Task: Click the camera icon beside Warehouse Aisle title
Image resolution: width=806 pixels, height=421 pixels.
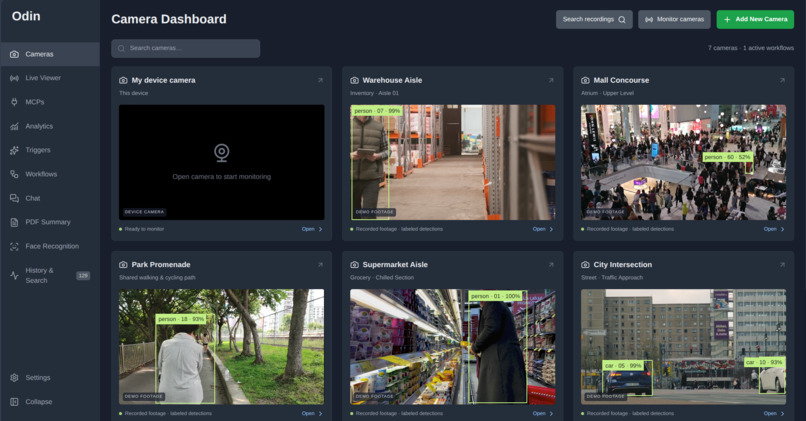Action: coord(354,80)
